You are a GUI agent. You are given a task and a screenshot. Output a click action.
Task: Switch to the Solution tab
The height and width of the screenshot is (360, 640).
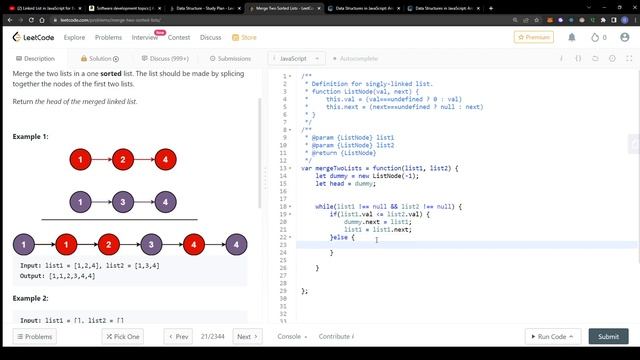(100, 58)
